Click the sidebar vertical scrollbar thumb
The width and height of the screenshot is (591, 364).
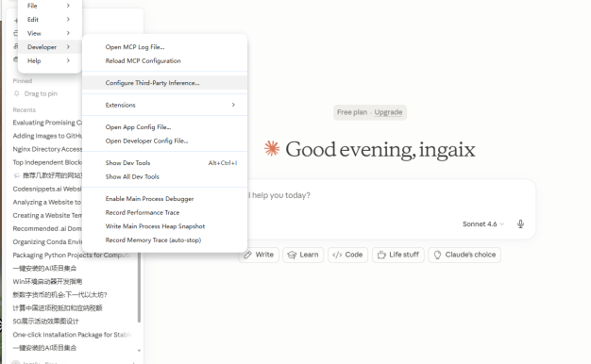click(139, 288)
